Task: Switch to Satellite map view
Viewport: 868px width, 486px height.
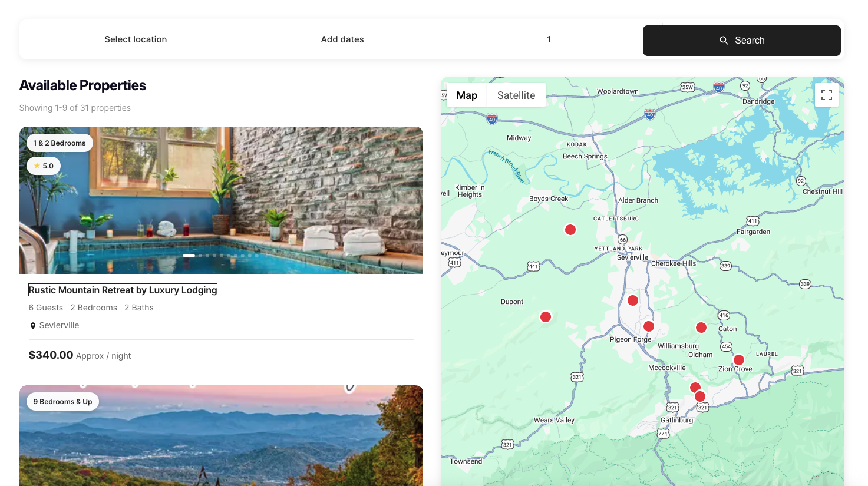Action: click(516, 95)
